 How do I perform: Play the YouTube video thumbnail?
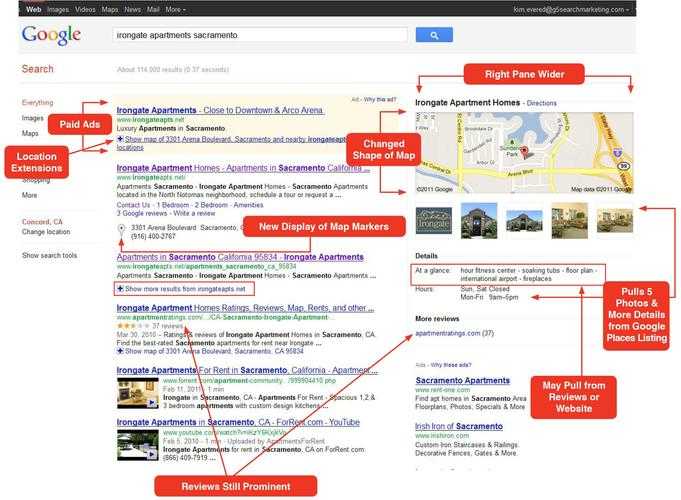click(x=138, y=445)
